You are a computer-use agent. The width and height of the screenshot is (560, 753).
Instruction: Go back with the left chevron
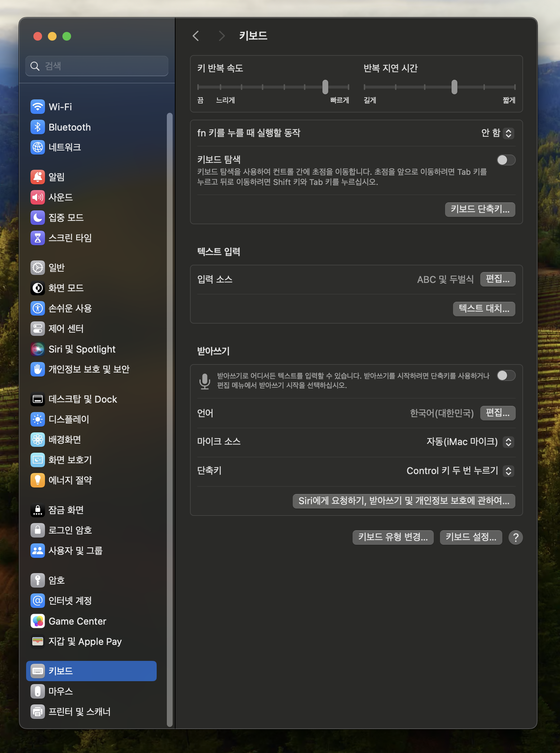[196, 36]
